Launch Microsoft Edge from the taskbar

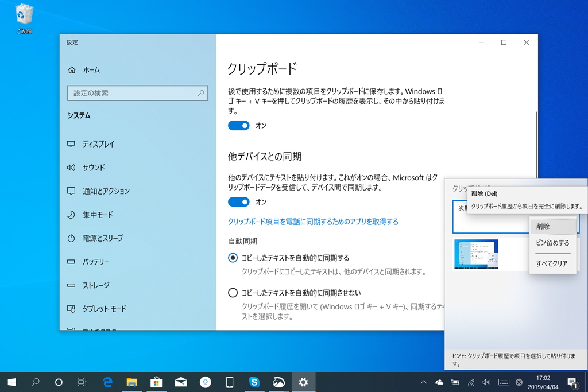pos(107,382)
